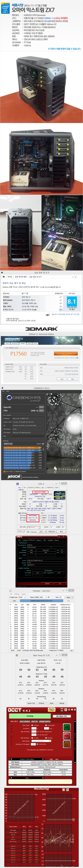Toggle Your Score checkbox in Cinebench
The height and width of the screenshot is (868, 83).
pos(4,471)
